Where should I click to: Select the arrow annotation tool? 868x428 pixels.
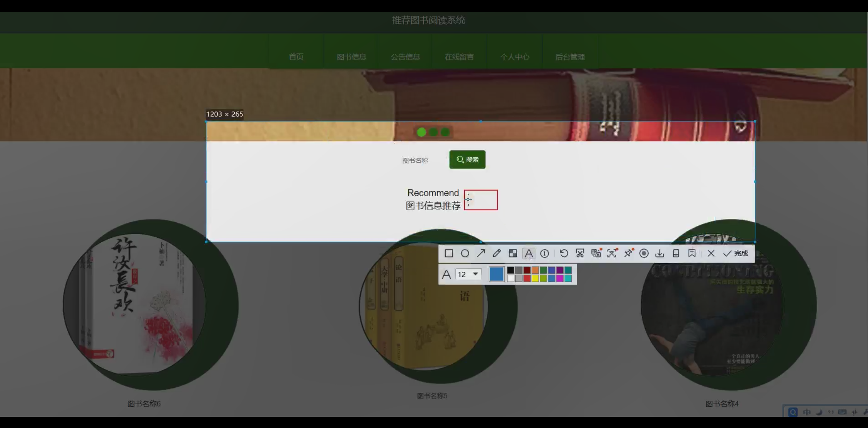pyautogui.click(x=481, y=253)
